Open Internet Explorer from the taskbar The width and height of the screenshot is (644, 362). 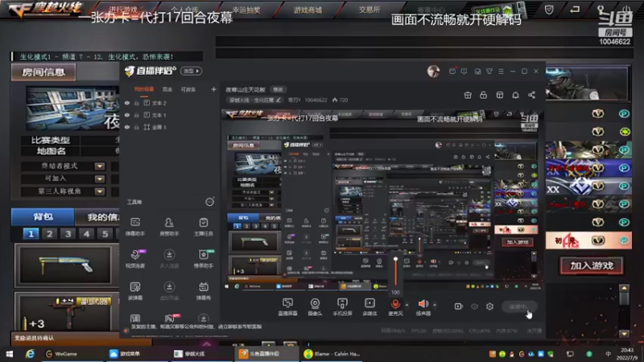click(30, 354)
